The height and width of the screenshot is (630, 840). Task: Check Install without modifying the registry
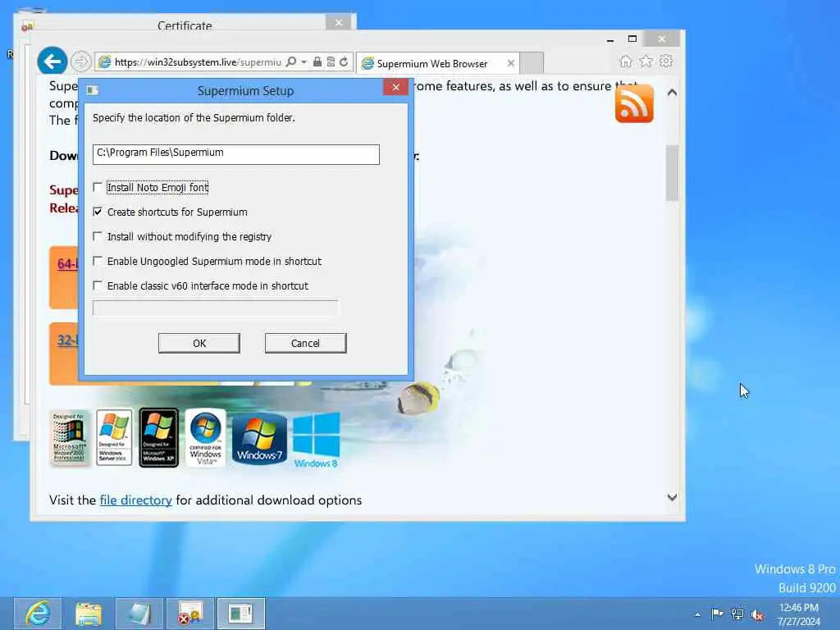click(x=98, y=236)
